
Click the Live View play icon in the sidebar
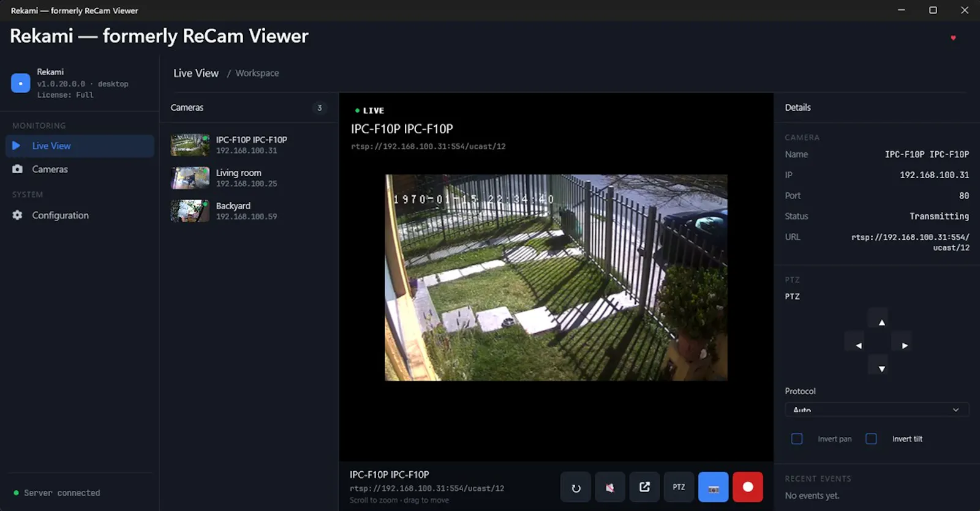click(x=17, y=146)
